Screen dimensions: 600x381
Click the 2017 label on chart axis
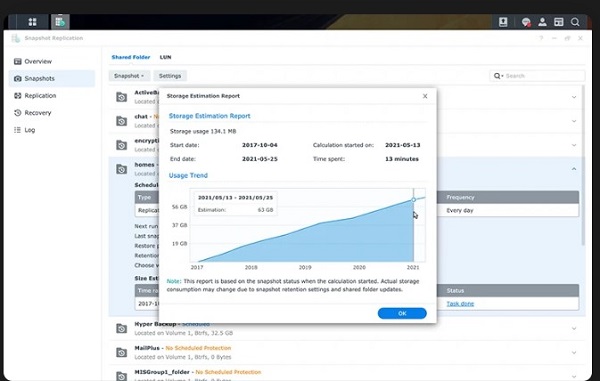point(197,267)
